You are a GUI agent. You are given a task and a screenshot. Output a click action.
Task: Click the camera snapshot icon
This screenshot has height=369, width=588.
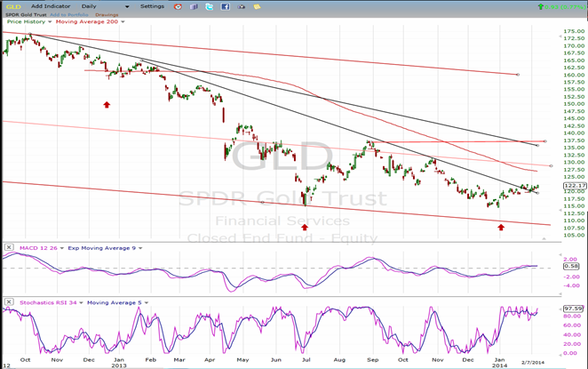pos(241,6)
